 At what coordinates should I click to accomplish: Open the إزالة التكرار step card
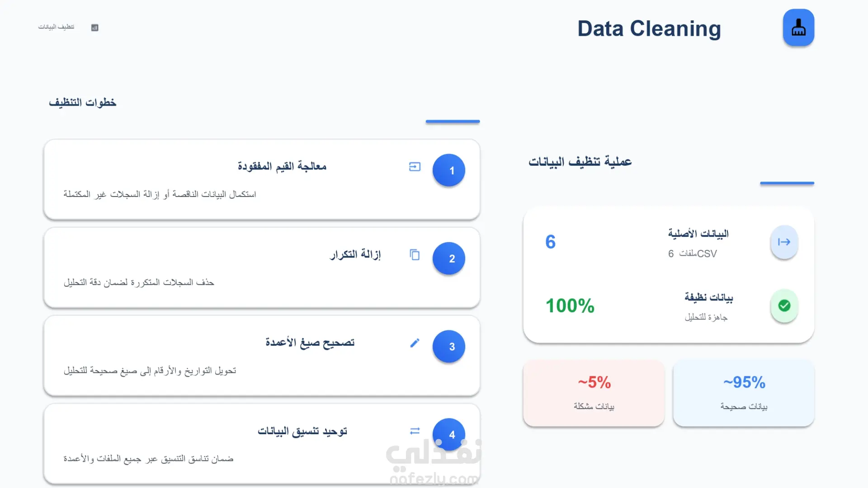[261, 268]
